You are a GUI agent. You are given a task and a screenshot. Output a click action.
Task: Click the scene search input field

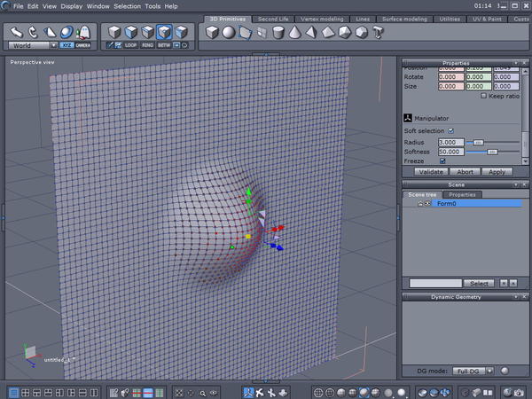435,283
